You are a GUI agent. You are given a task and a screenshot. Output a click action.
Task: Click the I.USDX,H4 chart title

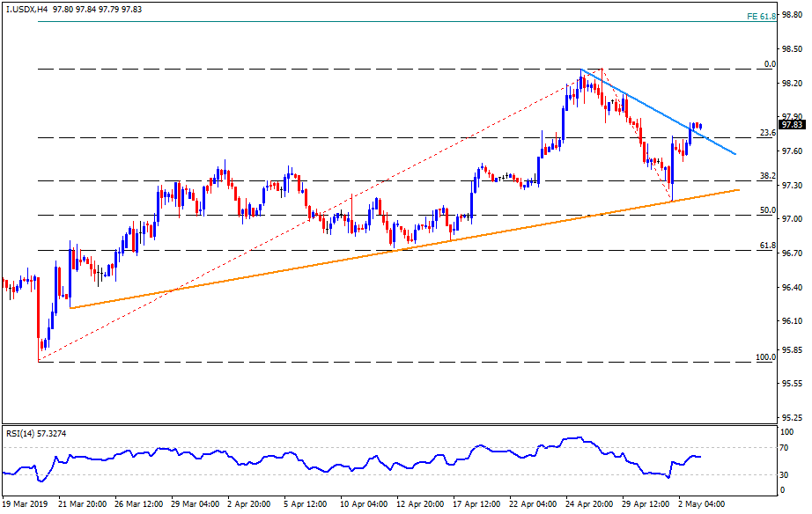25,8
